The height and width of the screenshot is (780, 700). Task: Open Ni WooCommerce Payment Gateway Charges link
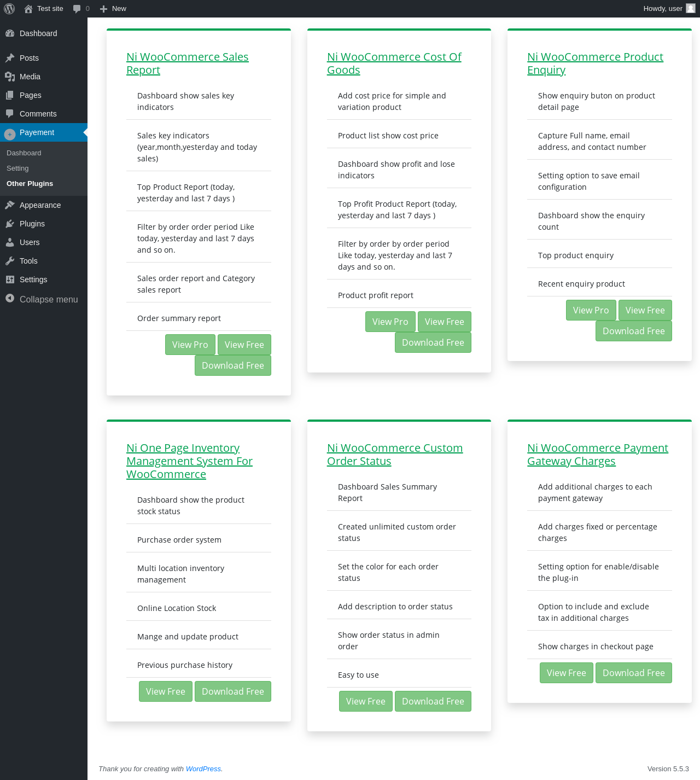click(x=598, y=455)
